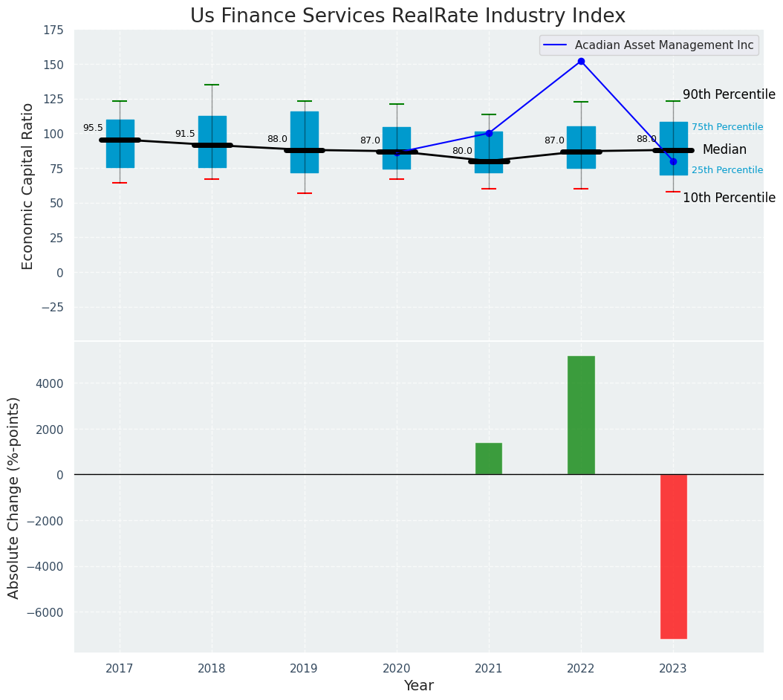This screenshot has height=700, width=783.
Task: Click the 2021 blue data point
Action: click(489, 134)
